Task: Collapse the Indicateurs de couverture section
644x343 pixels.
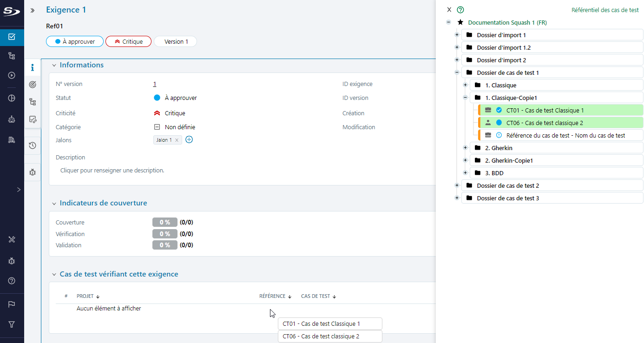Action: click(54, 203)
